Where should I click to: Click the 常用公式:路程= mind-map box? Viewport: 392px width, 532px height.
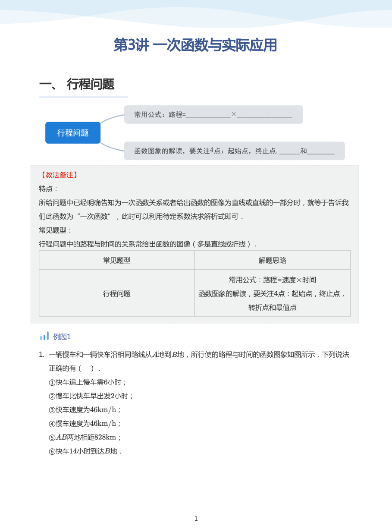point(213,115)
